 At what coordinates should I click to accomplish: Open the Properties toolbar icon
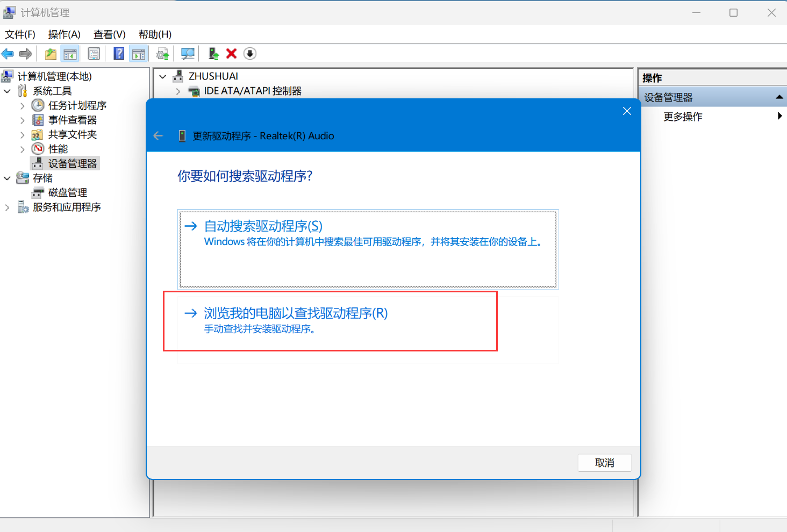point(94,54)
